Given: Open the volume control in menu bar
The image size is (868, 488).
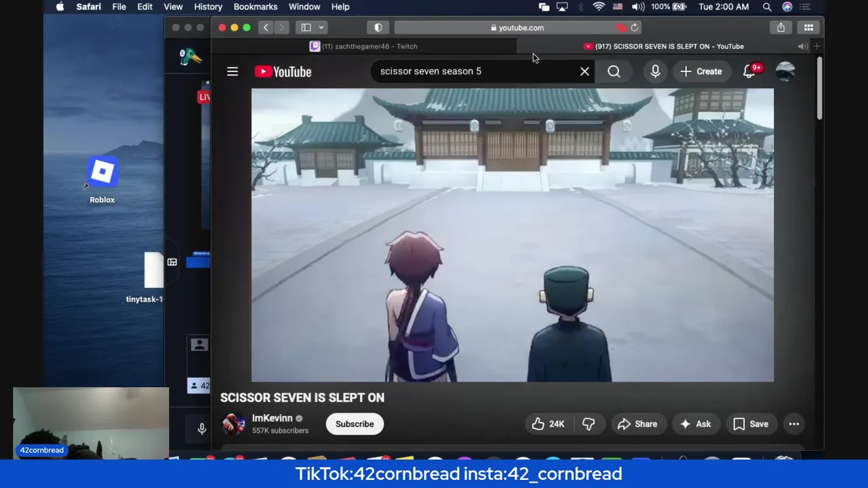Looking at the screenshot, I should click(x=638, y=7).
